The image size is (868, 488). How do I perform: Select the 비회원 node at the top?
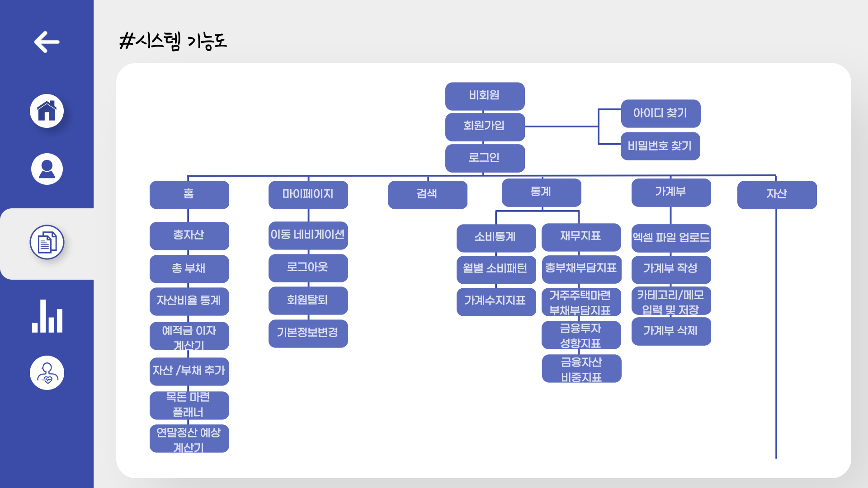485,96
